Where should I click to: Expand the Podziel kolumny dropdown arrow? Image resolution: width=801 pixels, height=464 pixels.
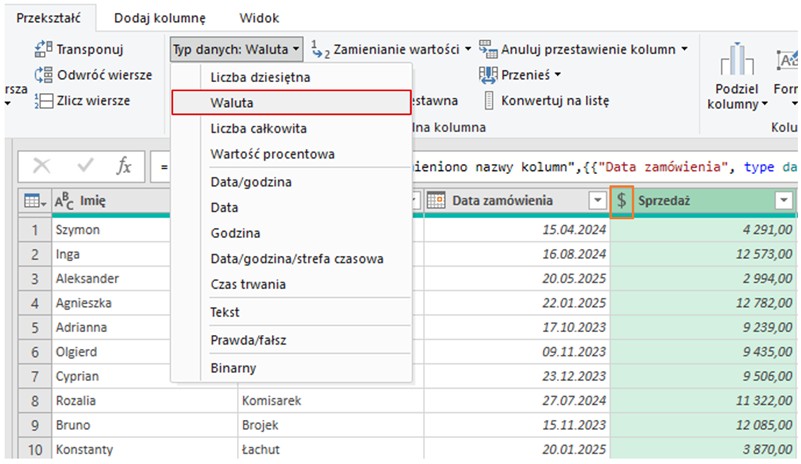click(765, 104)
